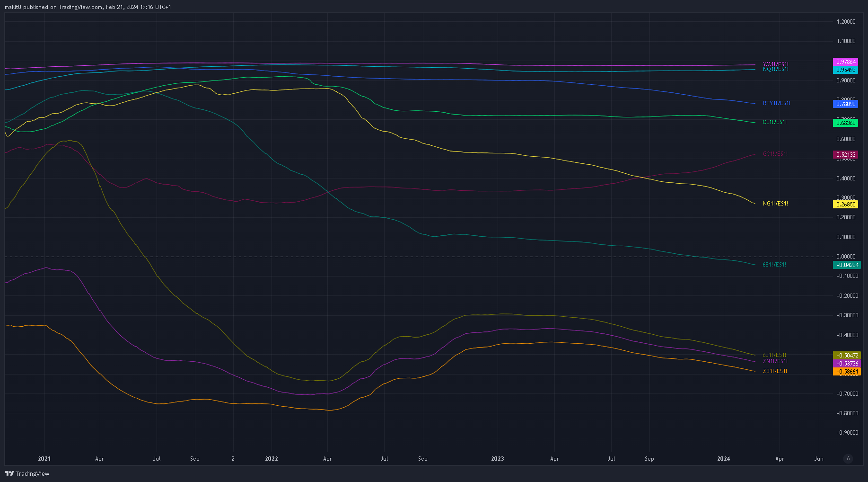The image size is (868, 482).
Task: Select the GC1!/ES1! series label
Action: (775, 154)
